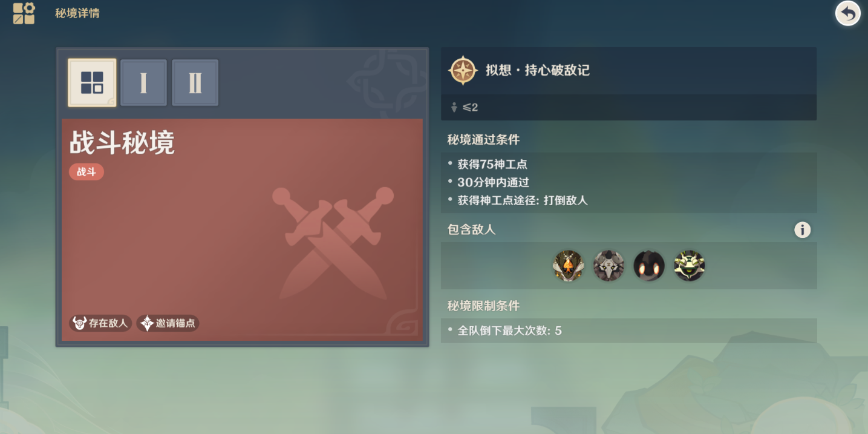Click the 获得75神工点 condition line

pyautogui.click(x=488, y=164)
